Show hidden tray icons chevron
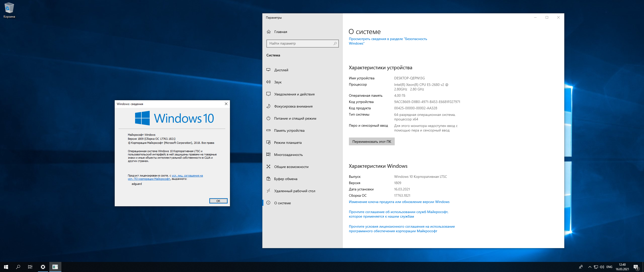This screenshot has width=644, height=272. click(x=590, y=267)
